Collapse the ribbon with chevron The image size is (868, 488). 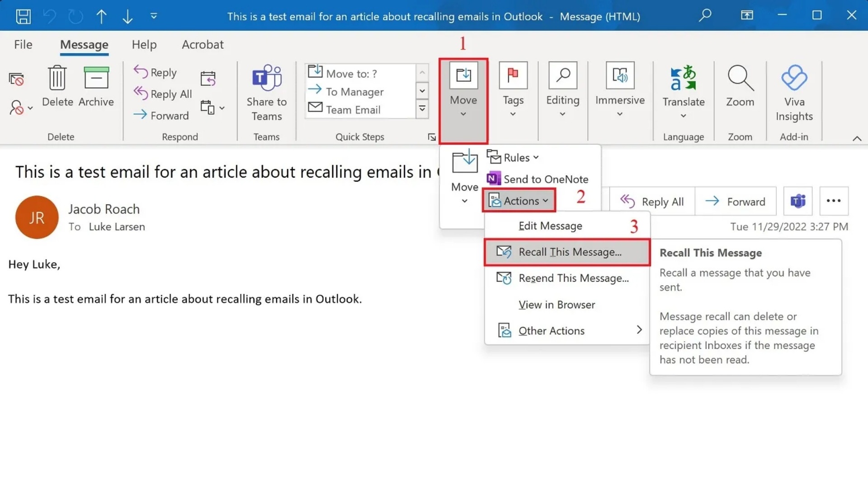pyautogui.click(x=857, y=138)
